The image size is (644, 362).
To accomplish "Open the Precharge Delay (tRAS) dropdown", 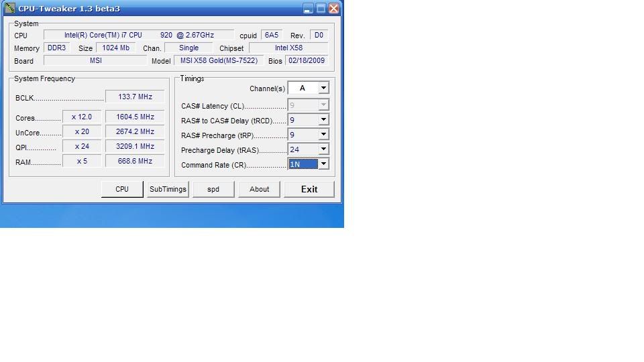I will (323, 149).
